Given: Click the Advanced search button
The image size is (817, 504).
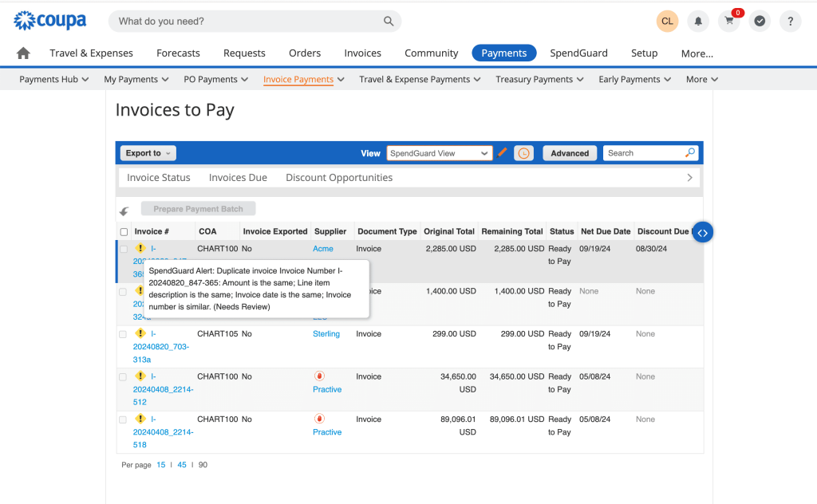Looking at the screenshot, I should tap(569, 152).
